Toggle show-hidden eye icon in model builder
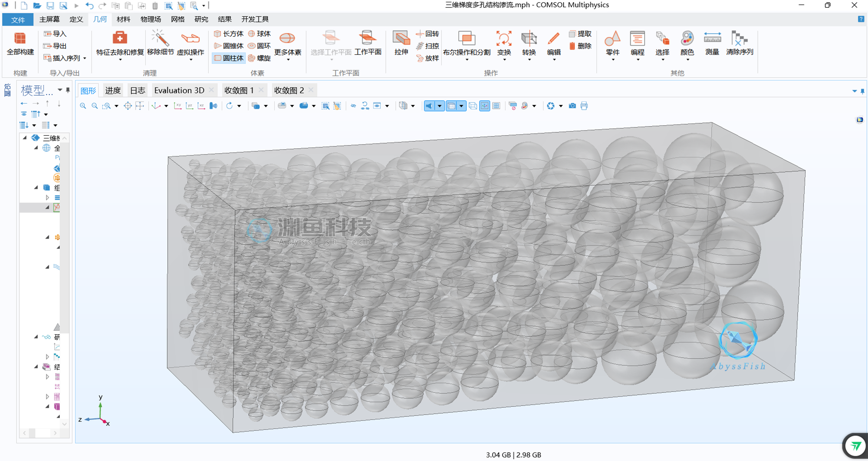The width and height of the screenshot is (868, 461). pos(24,114)
